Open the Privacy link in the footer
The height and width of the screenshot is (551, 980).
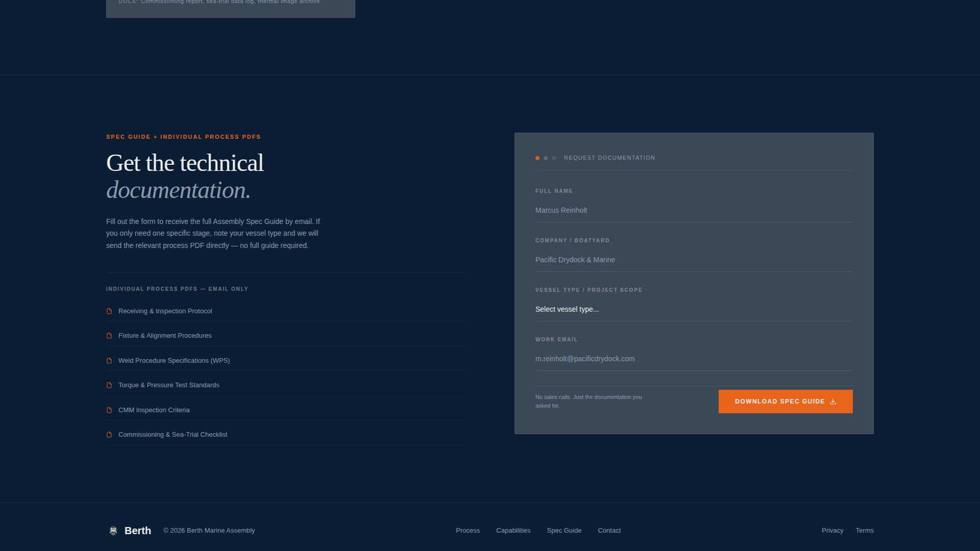(x=832, y=531)
